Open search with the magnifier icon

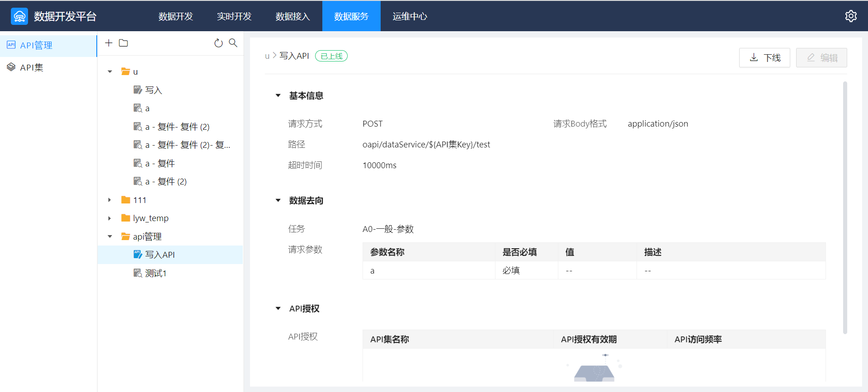(x=233, y=43)
